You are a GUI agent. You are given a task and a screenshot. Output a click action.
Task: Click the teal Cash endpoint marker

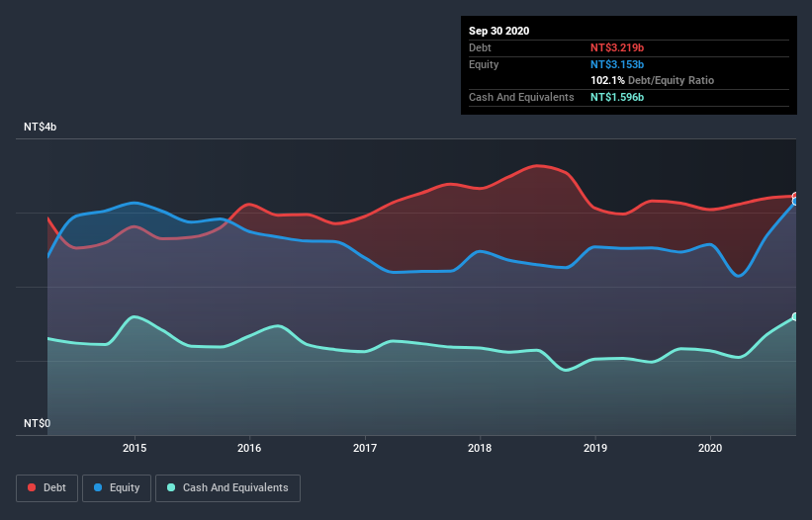tap(795, 316)
